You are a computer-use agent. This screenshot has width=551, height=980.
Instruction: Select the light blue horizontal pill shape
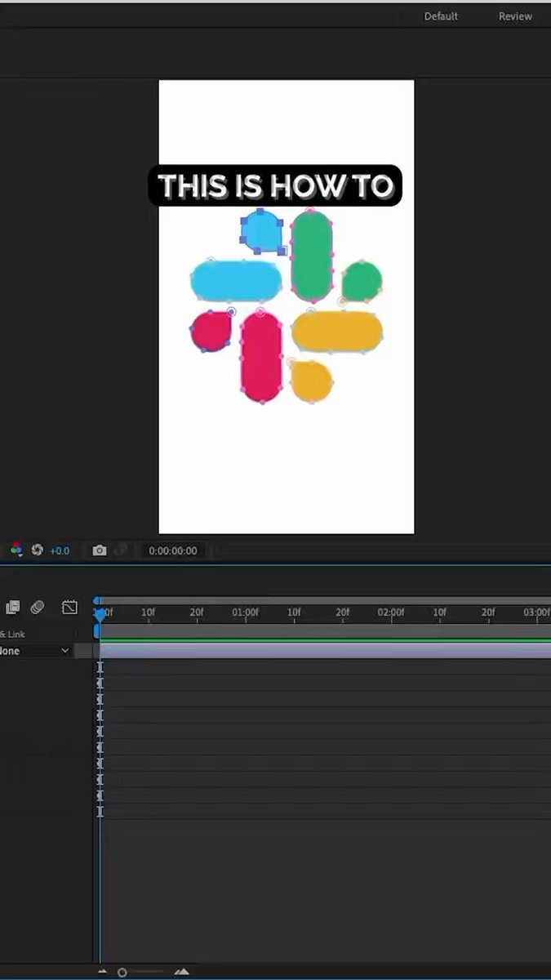click(236, 280)
